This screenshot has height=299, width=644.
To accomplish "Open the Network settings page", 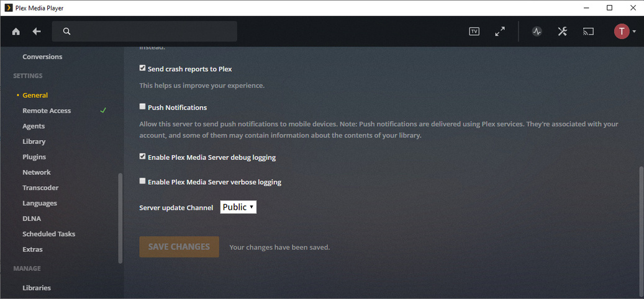I will pyautogui.click(x=37, y=172).
